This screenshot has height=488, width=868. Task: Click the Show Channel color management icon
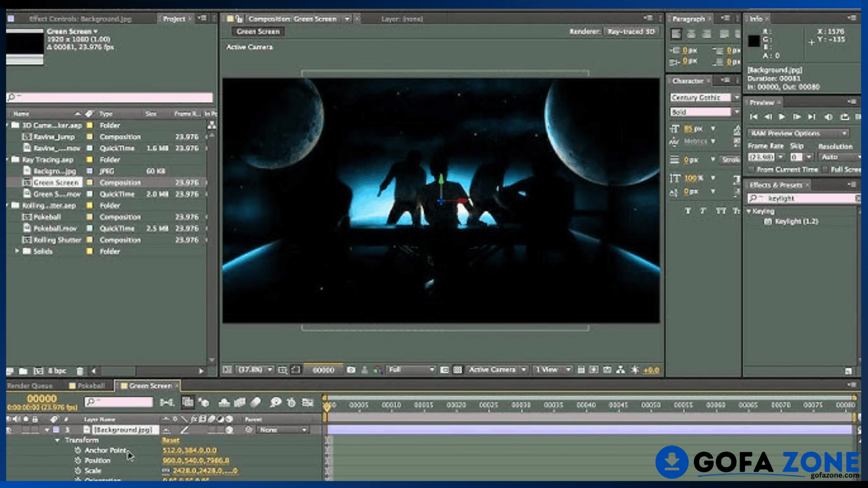[x=377, y=370]
